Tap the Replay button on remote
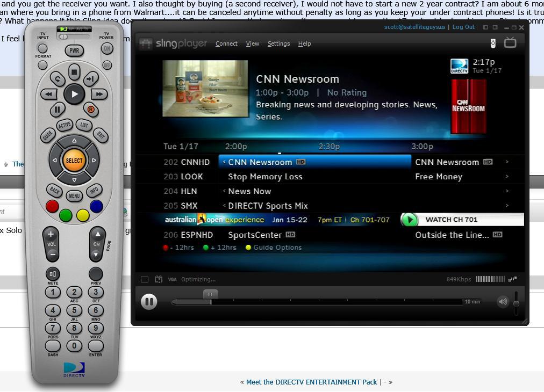544x392 pixels. pos(57,79)
